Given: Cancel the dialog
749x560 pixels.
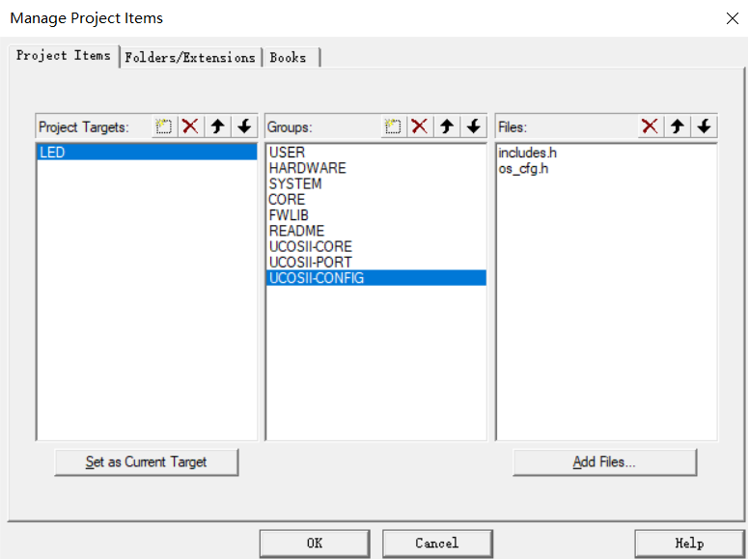Looking at the screenshot, I should (437, 544).
